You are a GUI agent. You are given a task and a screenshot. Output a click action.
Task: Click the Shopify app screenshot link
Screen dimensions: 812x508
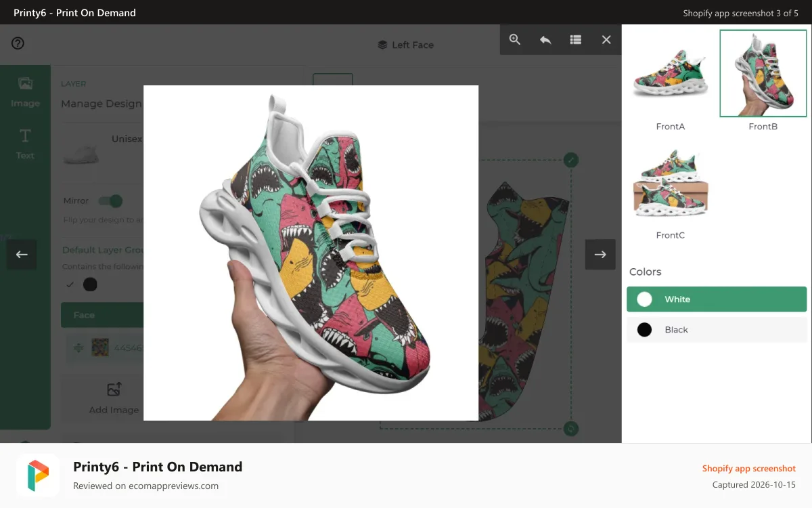(749, 469)
